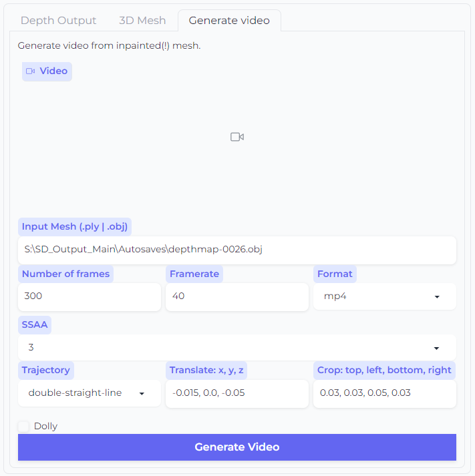Click the mp4 format value
This screenshot has width=475, height=476.
point(335,296)
